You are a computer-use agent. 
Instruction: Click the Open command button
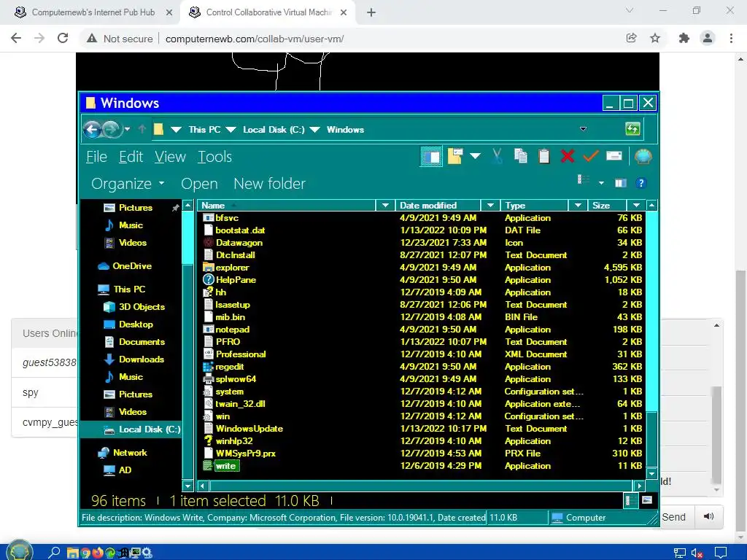tap(199, 184)
